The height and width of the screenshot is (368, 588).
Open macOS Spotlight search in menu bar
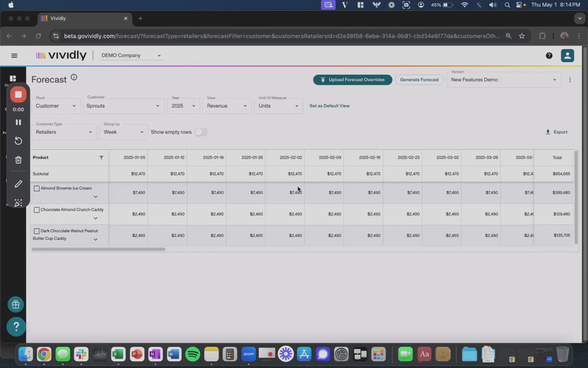point(507,5)
